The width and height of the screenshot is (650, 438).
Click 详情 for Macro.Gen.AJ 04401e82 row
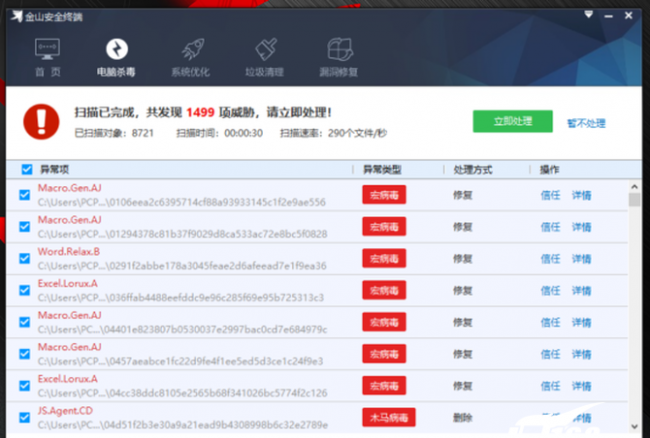tap(581, 322)
